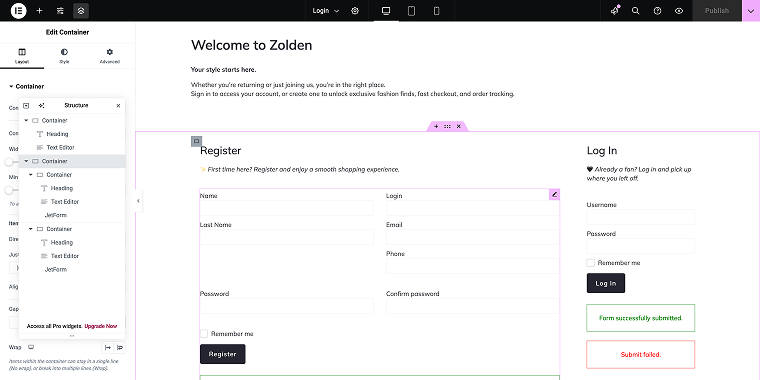The height and width of the screenshot is (380, 760).
Task: Open the Login document dropdown
Action: [x=326, y=11]
